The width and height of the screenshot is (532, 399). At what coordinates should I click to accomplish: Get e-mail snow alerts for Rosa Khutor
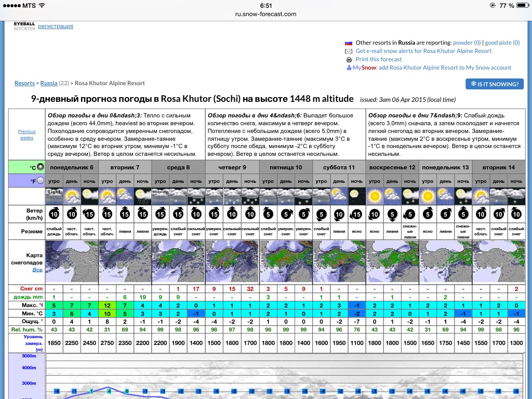pyautogui.click(x=423, y=51)
